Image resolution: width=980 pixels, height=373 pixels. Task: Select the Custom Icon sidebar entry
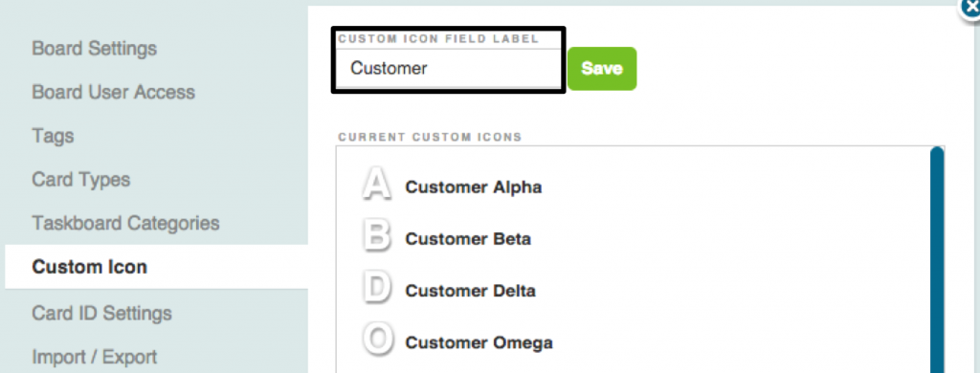[x=156, y=267]
